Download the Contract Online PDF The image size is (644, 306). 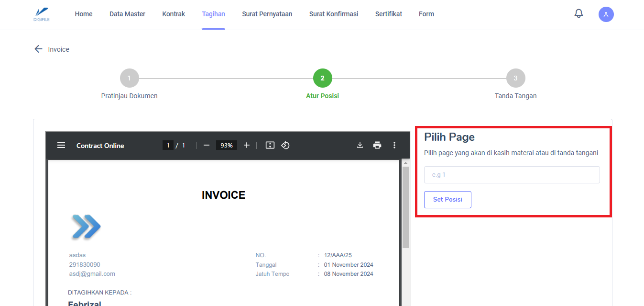click(360, 146)
